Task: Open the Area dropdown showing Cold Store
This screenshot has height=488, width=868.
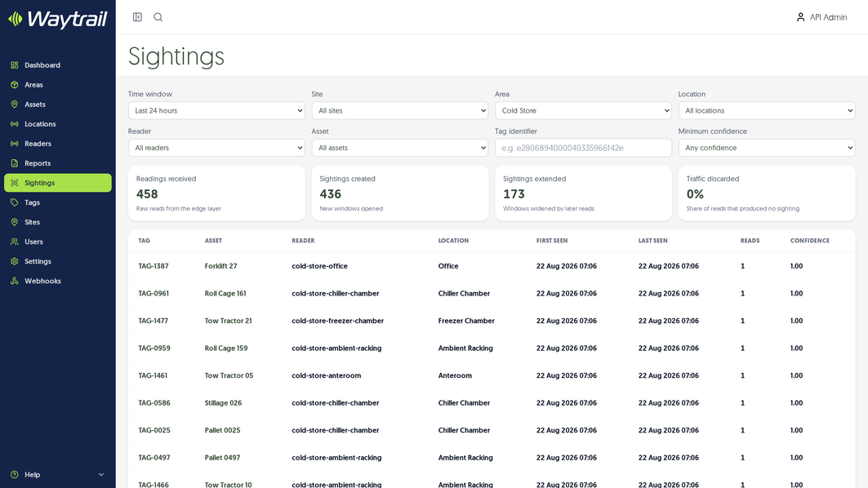Action: 584,111
